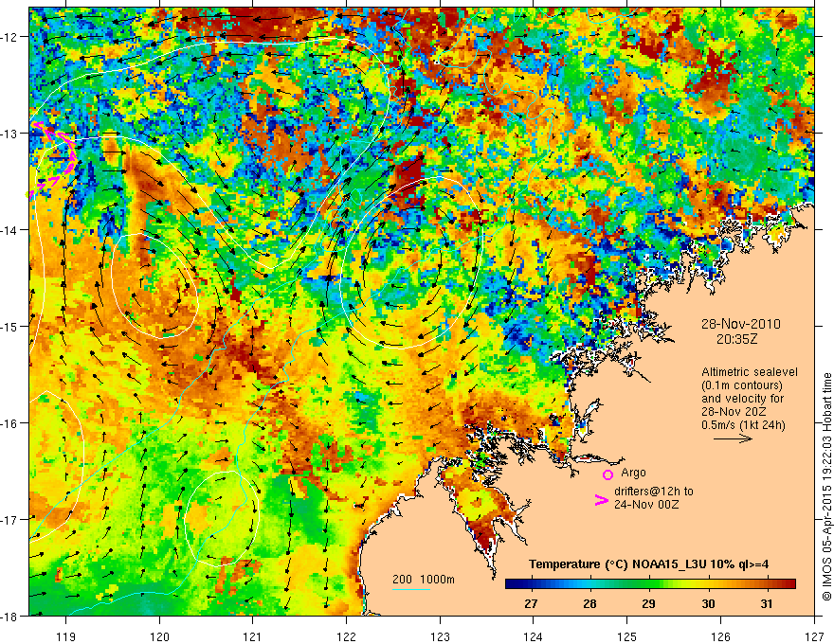Click the '24-Nov 00Z' legend text
This screenshot has width=834, height=644.
click(x=646, y=504)
